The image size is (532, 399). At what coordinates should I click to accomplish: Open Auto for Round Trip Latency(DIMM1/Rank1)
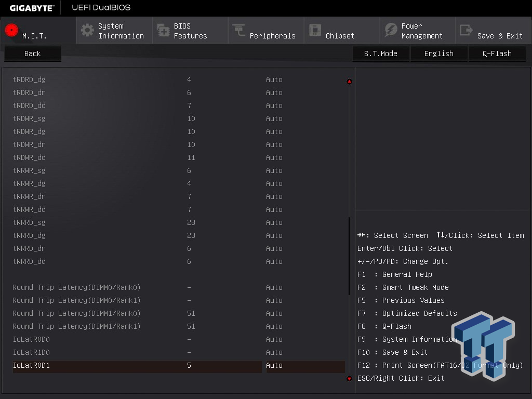pyautogui.click(x=274, y=326)
